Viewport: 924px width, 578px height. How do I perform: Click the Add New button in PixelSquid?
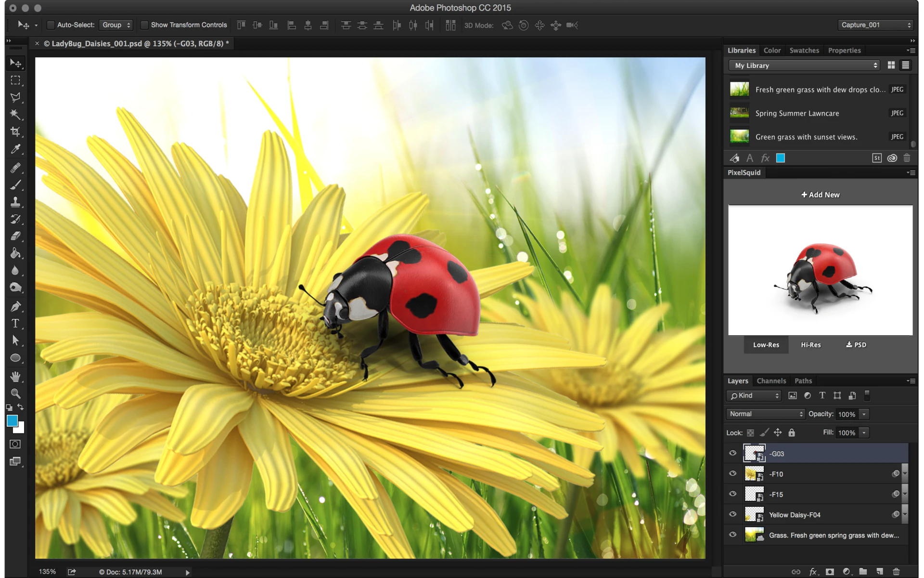(820, 195)
